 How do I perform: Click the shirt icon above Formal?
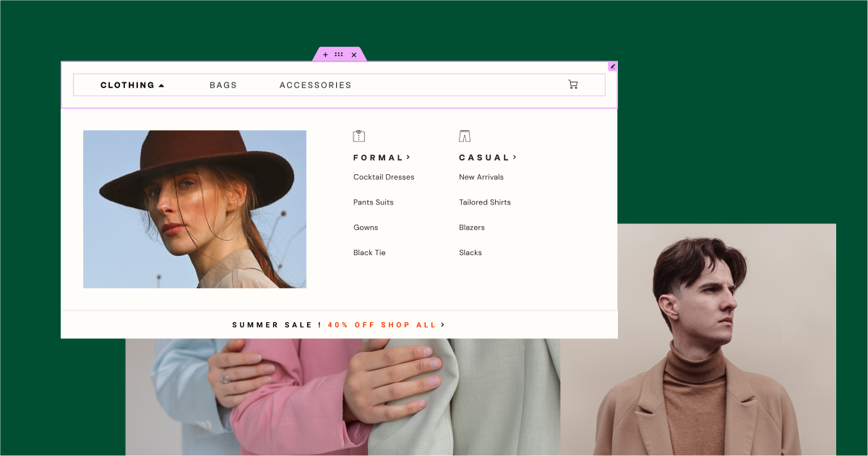[x=359, y=136]
